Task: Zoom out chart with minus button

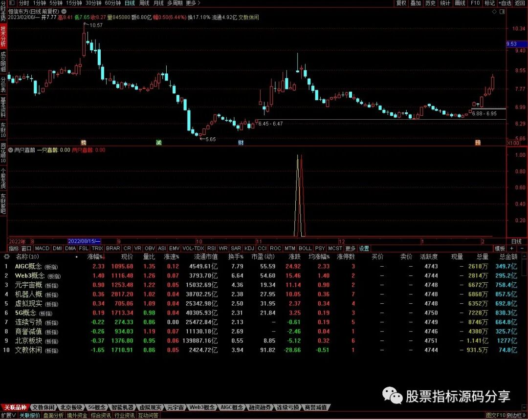Action: [x=522, y=249]
